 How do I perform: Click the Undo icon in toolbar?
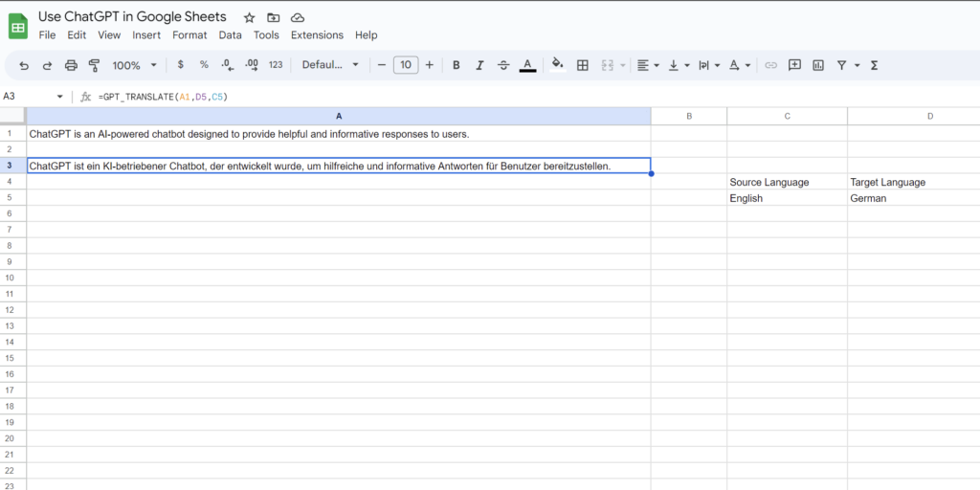[x=24, y=65]
